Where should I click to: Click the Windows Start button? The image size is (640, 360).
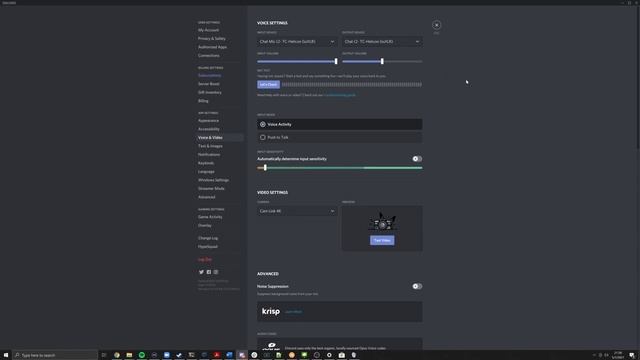6,355
